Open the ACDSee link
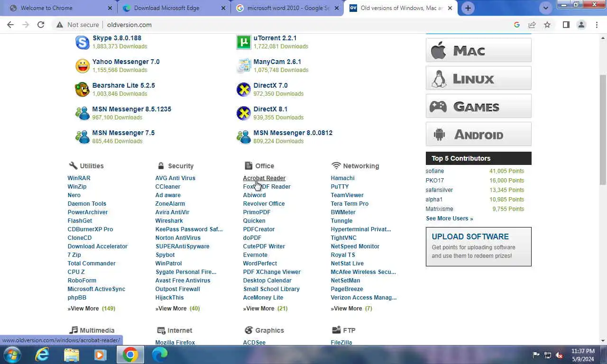The width and height of the screenshot is (607, 364). coord(254,342)
